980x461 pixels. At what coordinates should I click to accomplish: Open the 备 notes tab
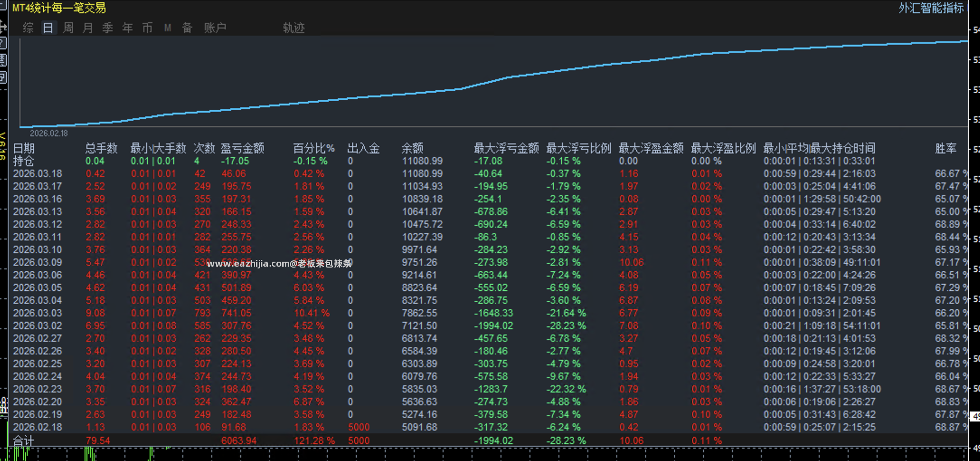coord(187,28)
